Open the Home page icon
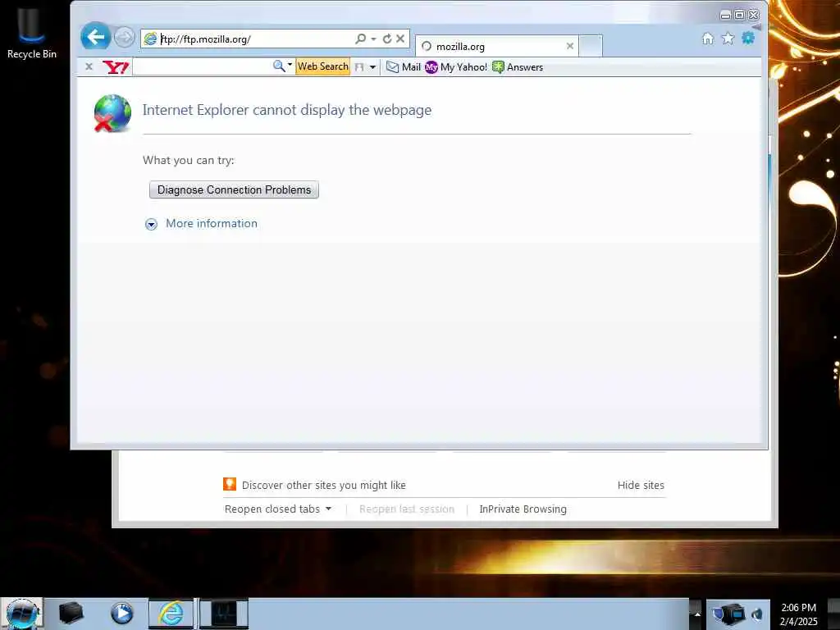The width and height of the screenshot is (840, 630). [708, 38]
